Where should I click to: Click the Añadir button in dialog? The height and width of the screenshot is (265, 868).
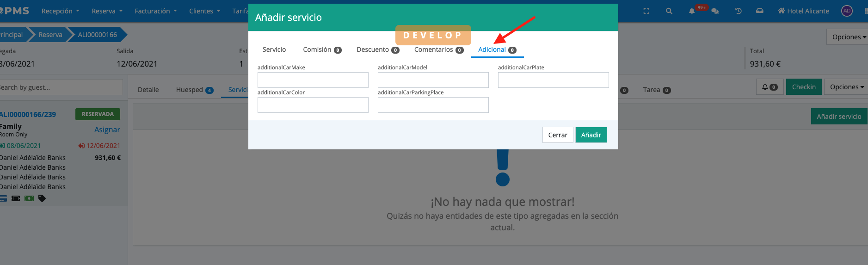(591, 135)
